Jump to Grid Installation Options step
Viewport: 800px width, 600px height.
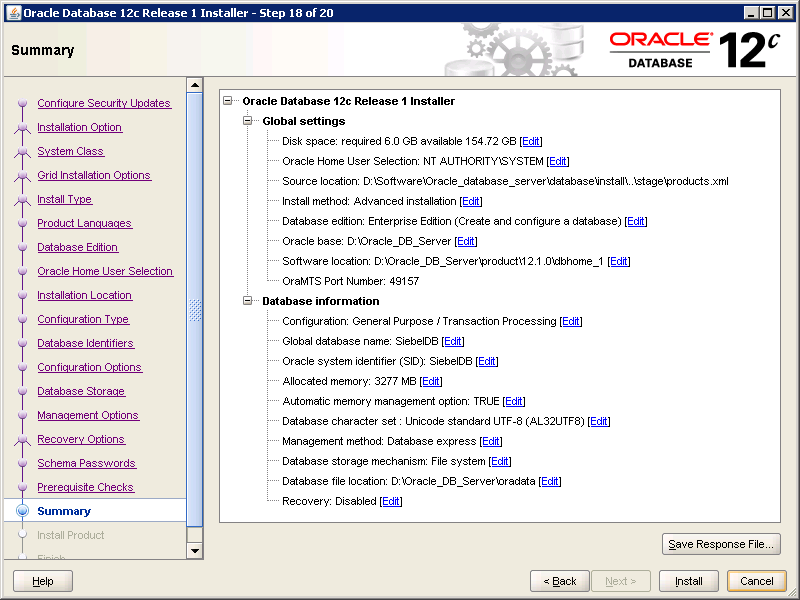[x=94, y=175]
